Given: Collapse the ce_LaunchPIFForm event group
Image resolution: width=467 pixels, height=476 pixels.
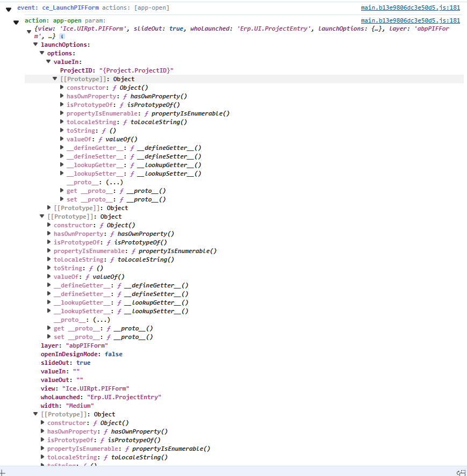Looking at the screenshot, I should coord(9,10).
